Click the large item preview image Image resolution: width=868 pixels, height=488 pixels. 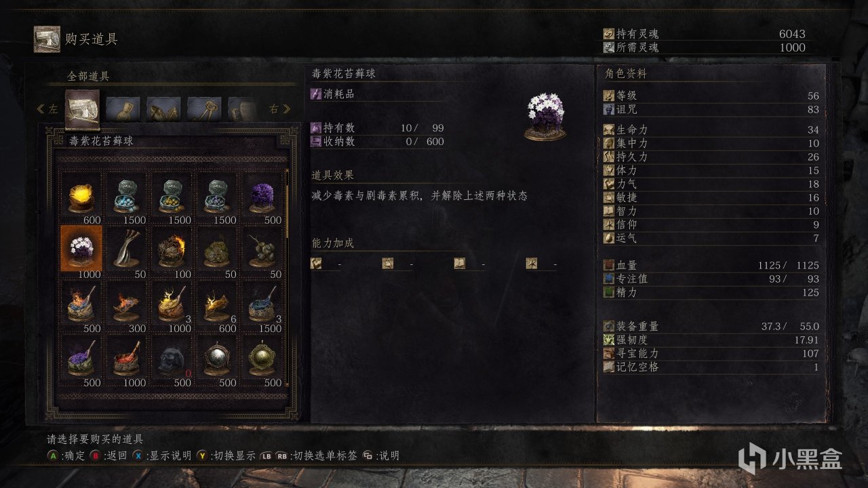pos(545,116)
